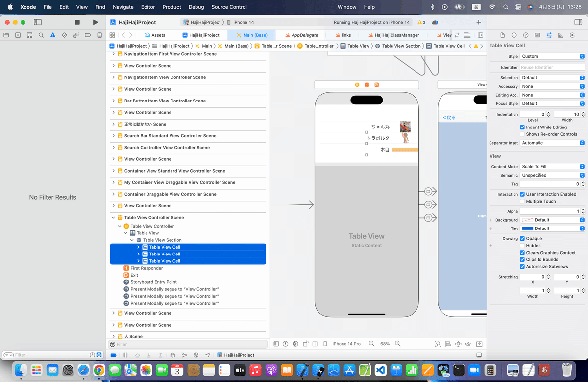Open the Embed In canvas button
Screen dimensions: 588x382
(x=479, y=344)
